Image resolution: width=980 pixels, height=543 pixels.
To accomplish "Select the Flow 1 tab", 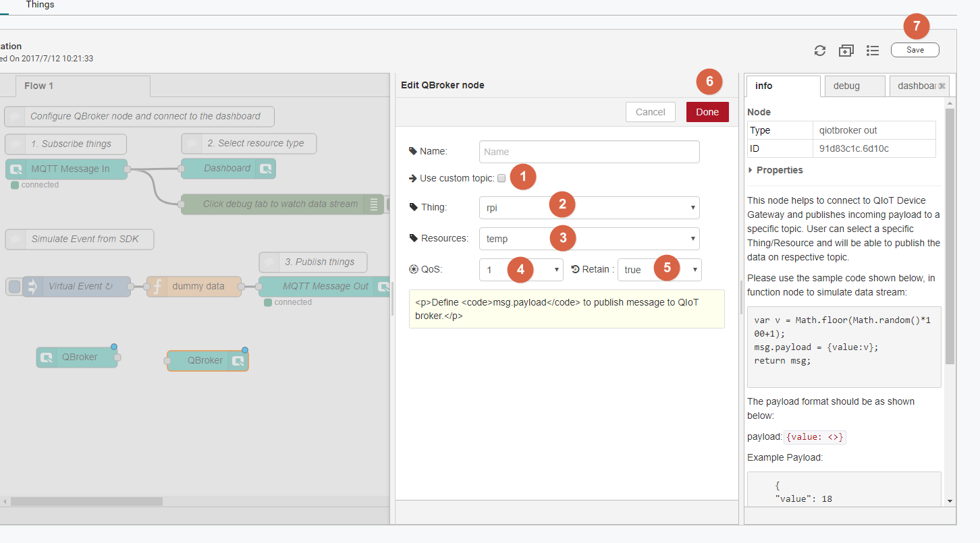I will (38, 86).
